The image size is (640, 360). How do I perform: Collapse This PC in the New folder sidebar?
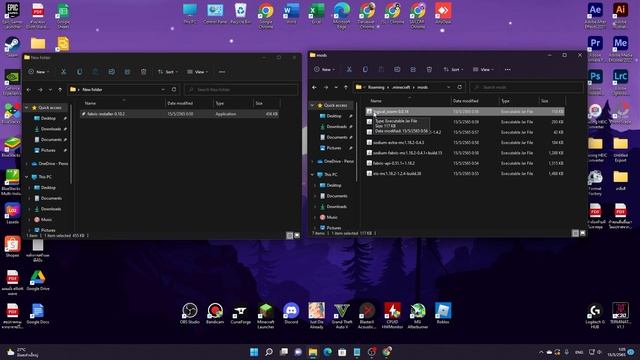(27, 177)
